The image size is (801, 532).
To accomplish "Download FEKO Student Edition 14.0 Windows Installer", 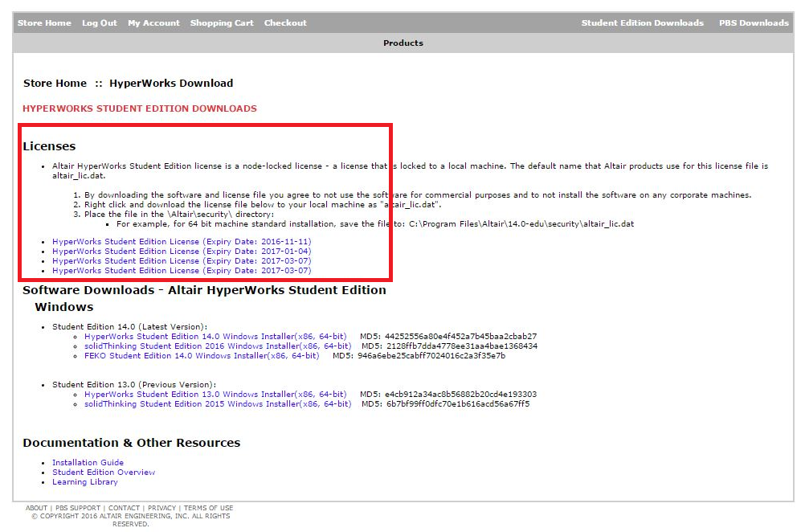I will coord(202,356).
